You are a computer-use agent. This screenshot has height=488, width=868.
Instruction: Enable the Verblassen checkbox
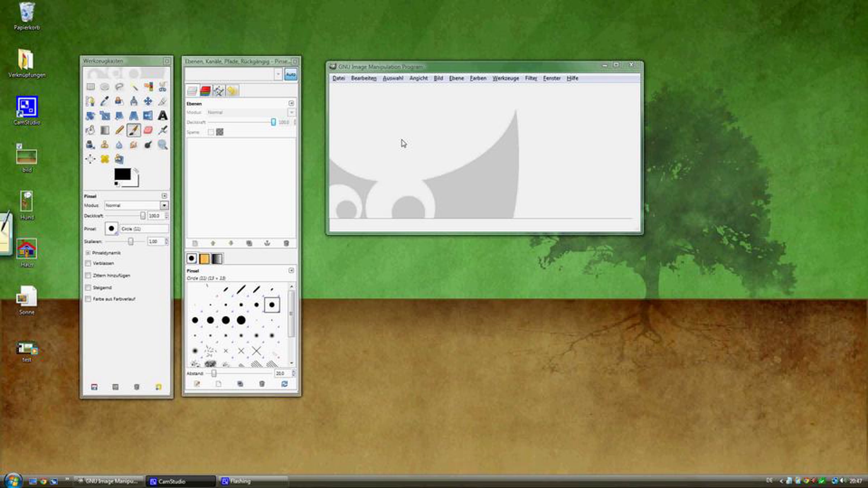pyautogui.click(x=88, y=263)
